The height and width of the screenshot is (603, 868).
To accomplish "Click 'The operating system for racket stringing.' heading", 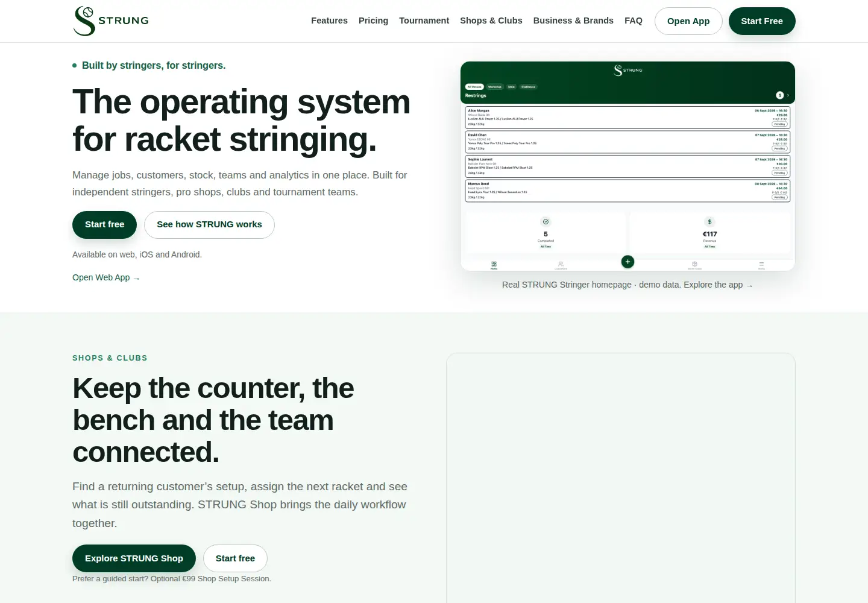I will click(241, 121).
